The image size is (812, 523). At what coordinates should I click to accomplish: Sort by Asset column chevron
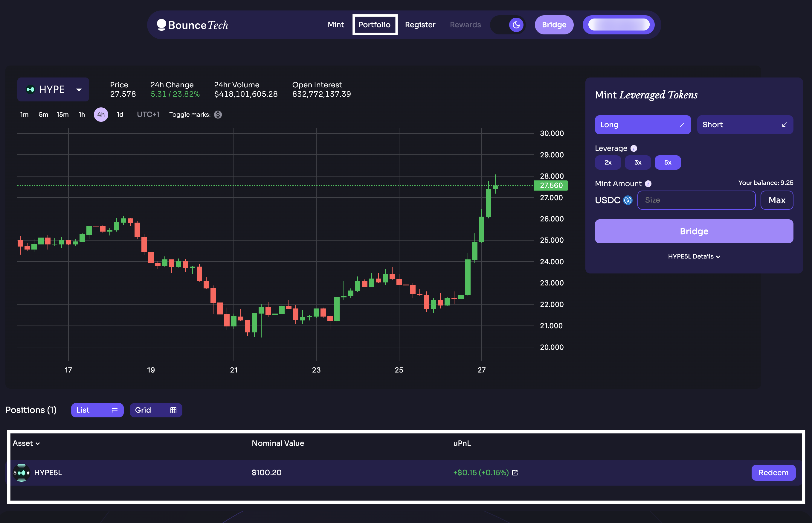[x=38, y=443]
